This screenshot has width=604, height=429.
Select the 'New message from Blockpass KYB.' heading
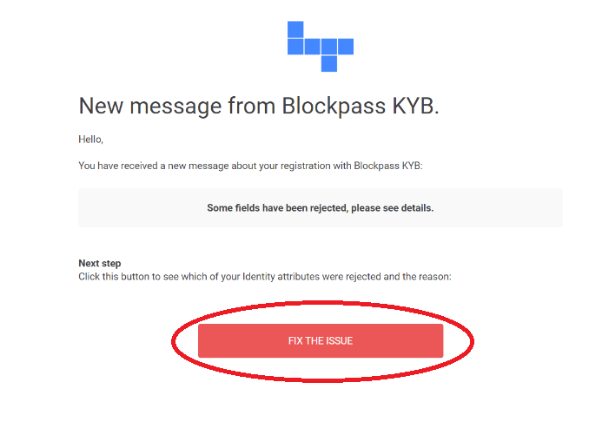pyautogui.click(x=259, y=106)
